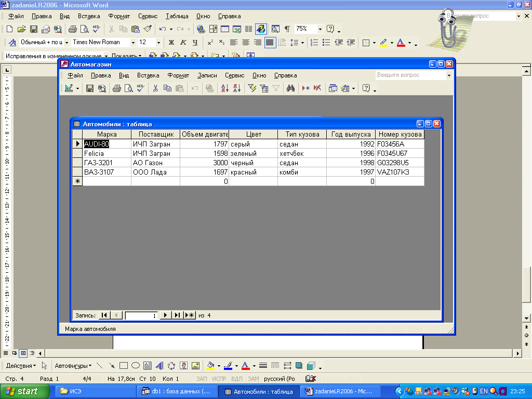Click Font color red A swatch

pyautogui.click(x=401, y=43)
